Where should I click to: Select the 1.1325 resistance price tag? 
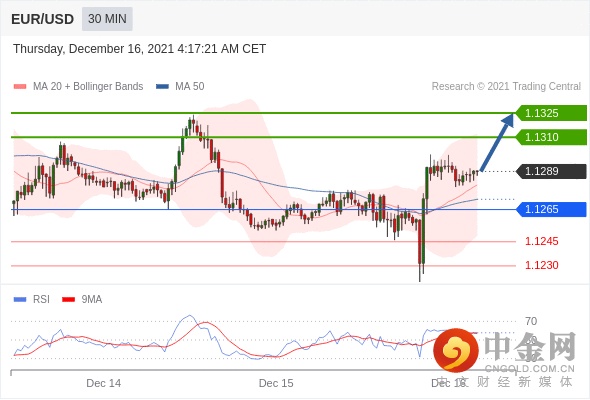click(550, 113)
